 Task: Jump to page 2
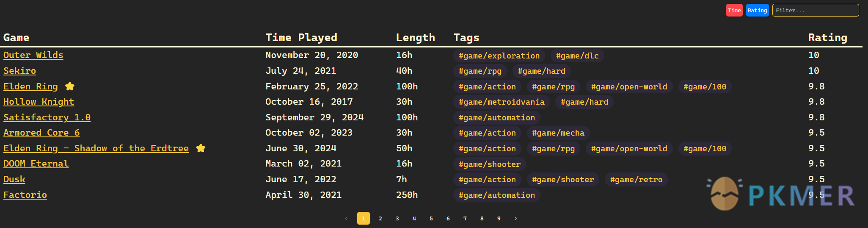tap(380, 219)
